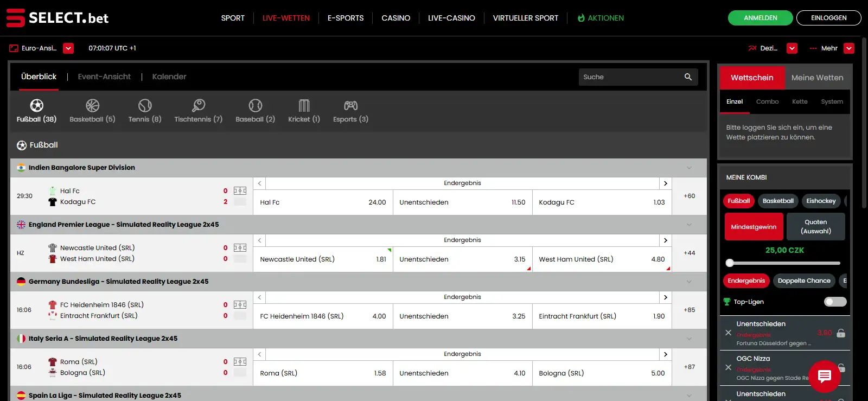Enable the Doppelte Chance market chip

click(x=804, y=281)
